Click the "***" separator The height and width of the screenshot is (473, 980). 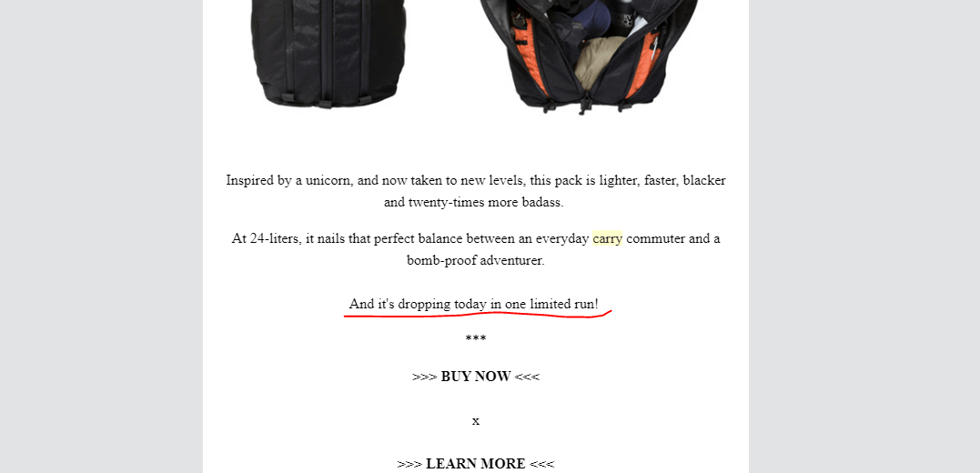(476, 339)
